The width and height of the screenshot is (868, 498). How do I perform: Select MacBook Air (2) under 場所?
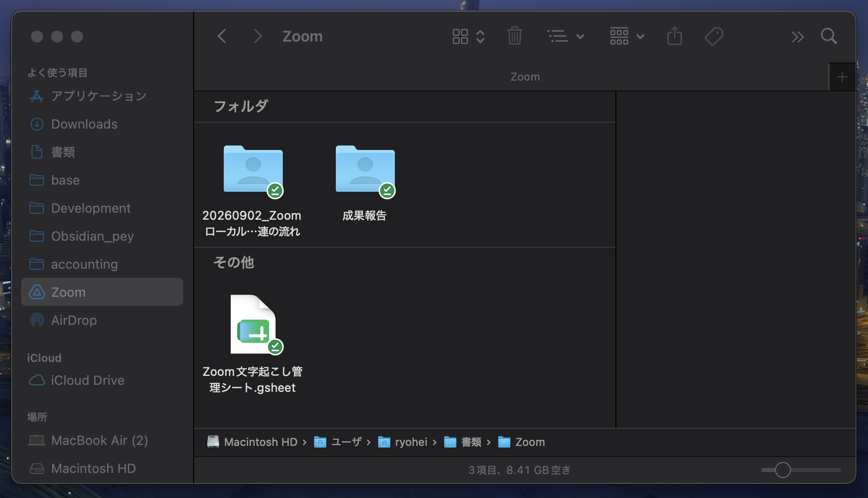pos(102,440)
